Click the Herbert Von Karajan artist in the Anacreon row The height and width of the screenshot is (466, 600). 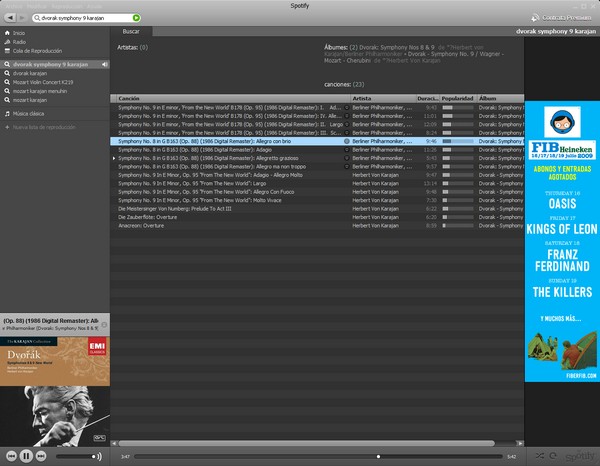tap(375, 226)
